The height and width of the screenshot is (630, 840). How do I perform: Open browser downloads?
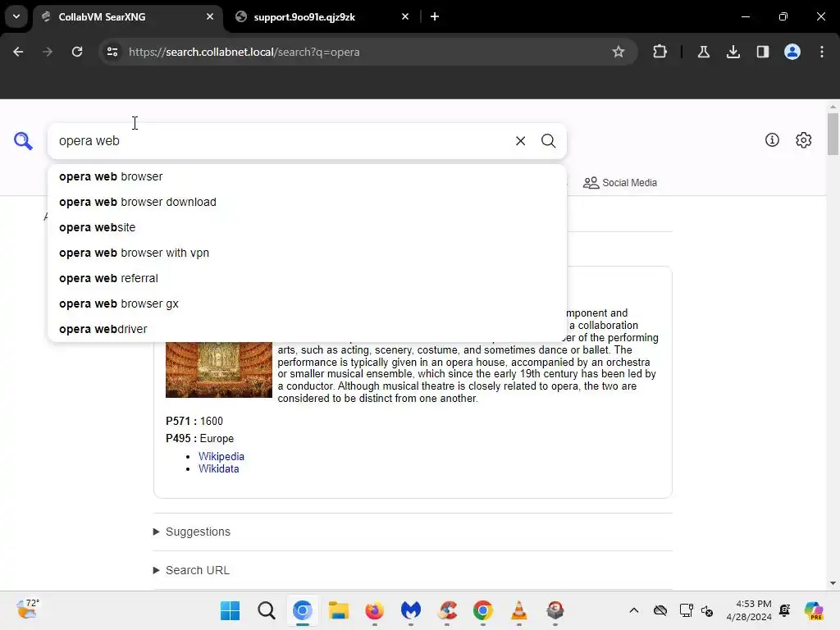(x=733, y=52)
